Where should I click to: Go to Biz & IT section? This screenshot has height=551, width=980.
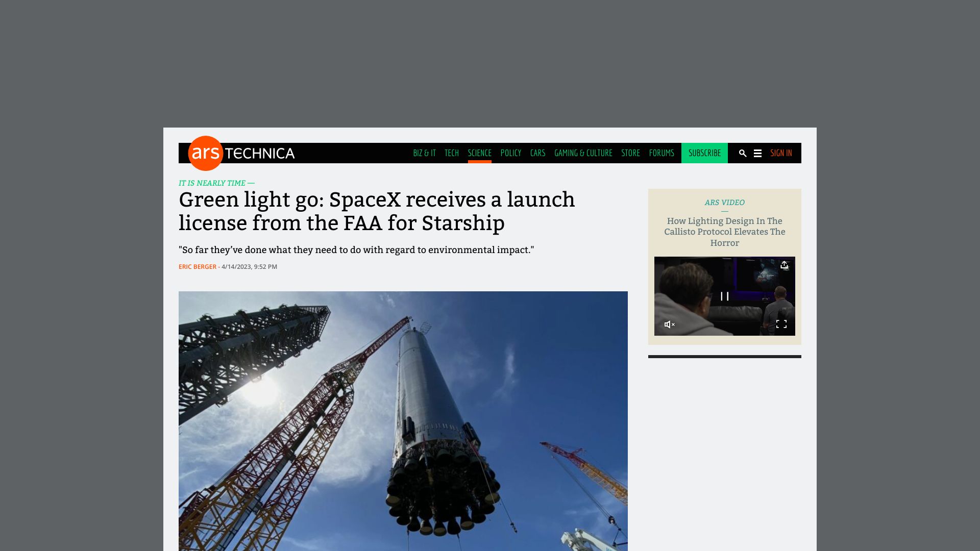pos(424,153)
